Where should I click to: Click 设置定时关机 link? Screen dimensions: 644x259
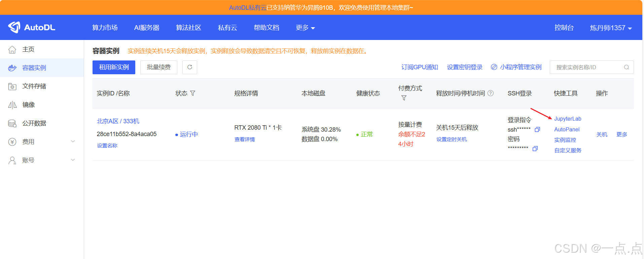tap(452, 139)
